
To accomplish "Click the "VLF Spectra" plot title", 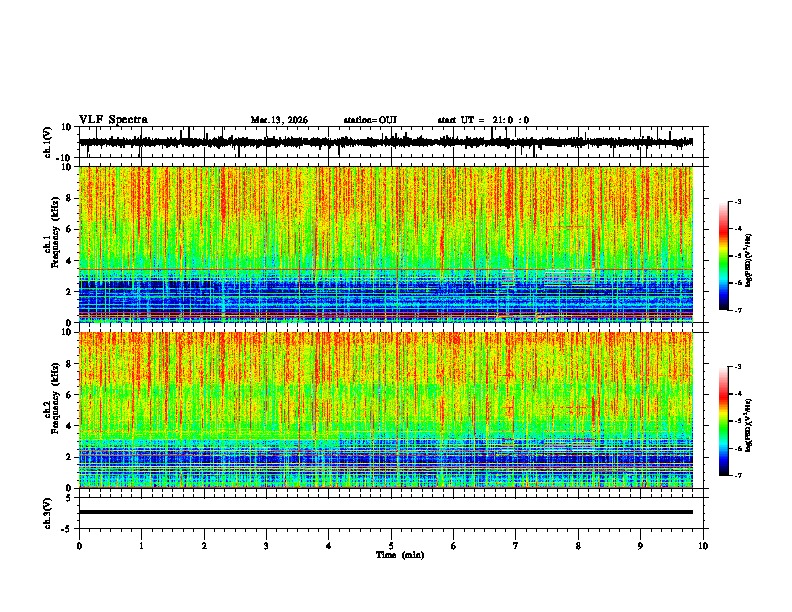I will click(x=113, y=120).
